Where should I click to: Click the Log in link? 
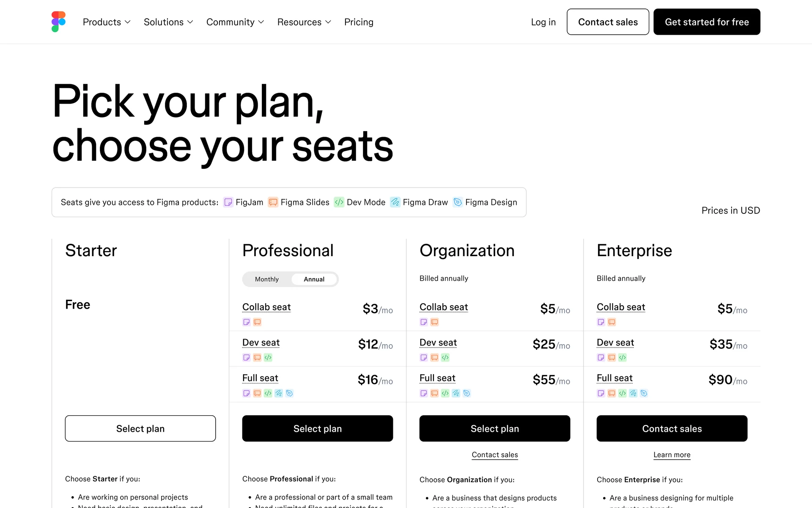[x=543, y=22]
